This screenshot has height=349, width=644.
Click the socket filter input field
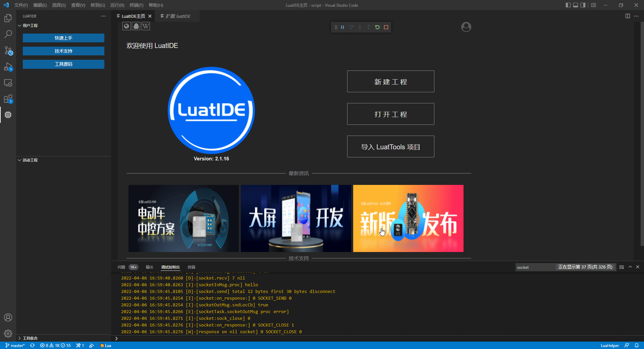click(535, 267)
